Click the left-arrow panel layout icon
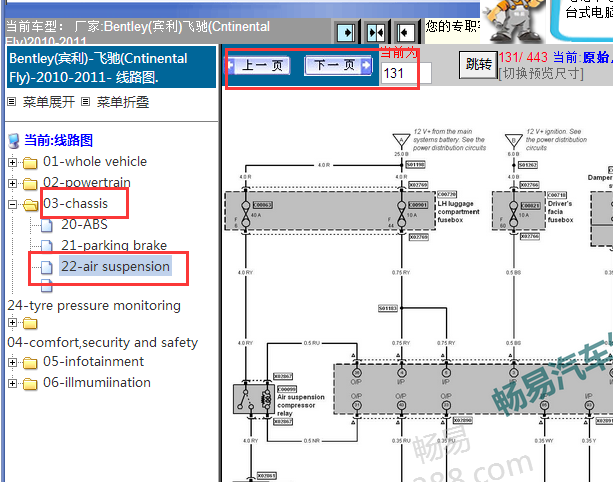The image size is (613, 482). pyautogui.click(x=405, y=32)
